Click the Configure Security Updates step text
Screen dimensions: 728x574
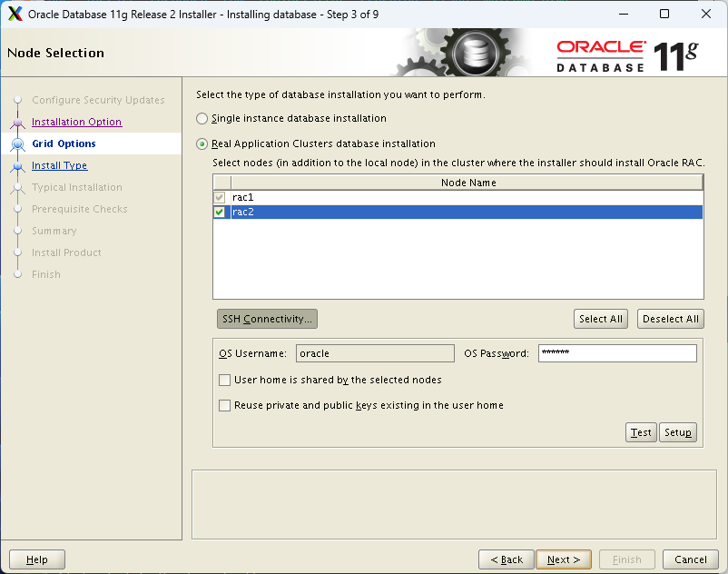(98, 100)
